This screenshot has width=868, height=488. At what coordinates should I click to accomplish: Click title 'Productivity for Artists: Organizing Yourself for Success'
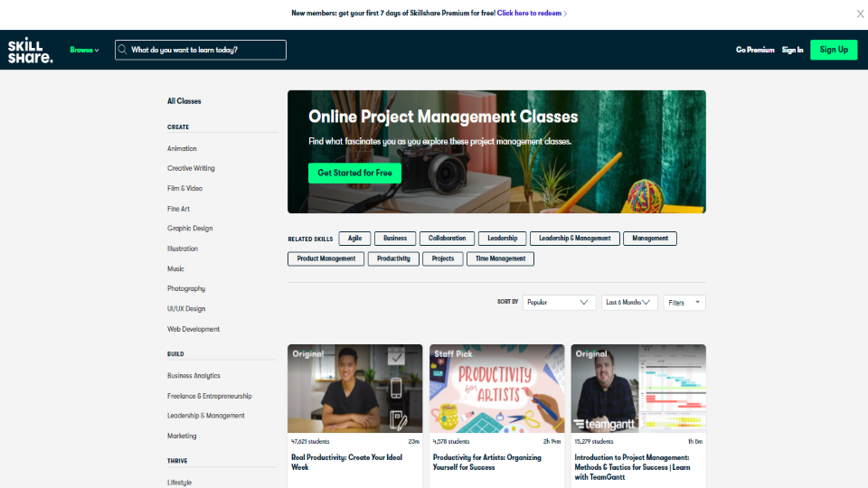click(487, 463)
